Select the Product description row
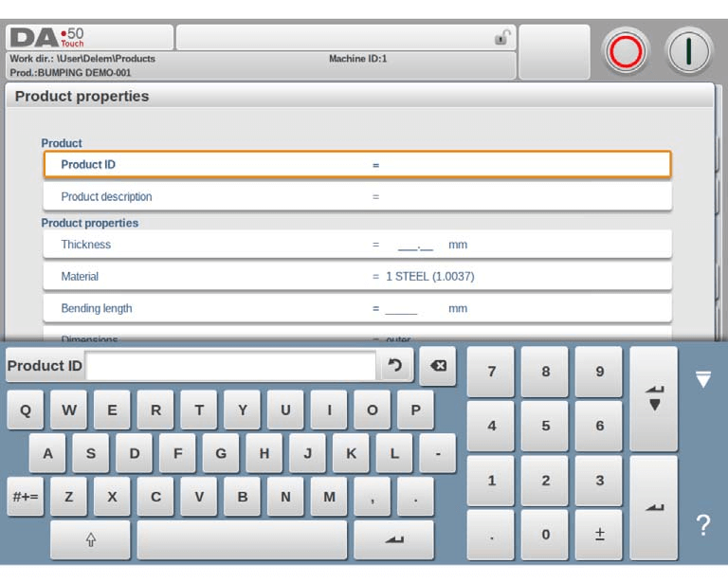Screen dimensions: 728x583 tap(357, 197)
